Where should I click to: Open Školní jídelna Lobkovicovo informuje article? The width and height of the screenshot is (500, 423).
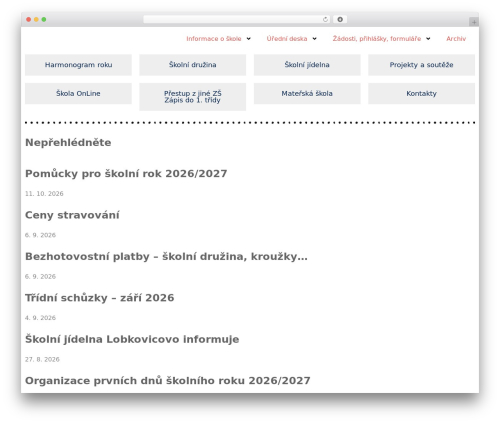tap(132, 339)
